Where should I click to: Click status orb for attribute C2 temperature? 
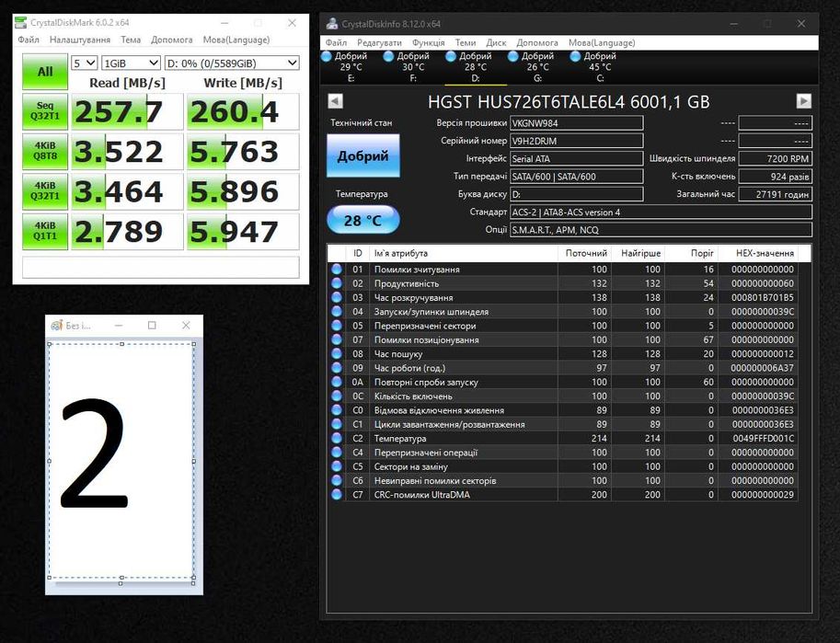point(337,438)
